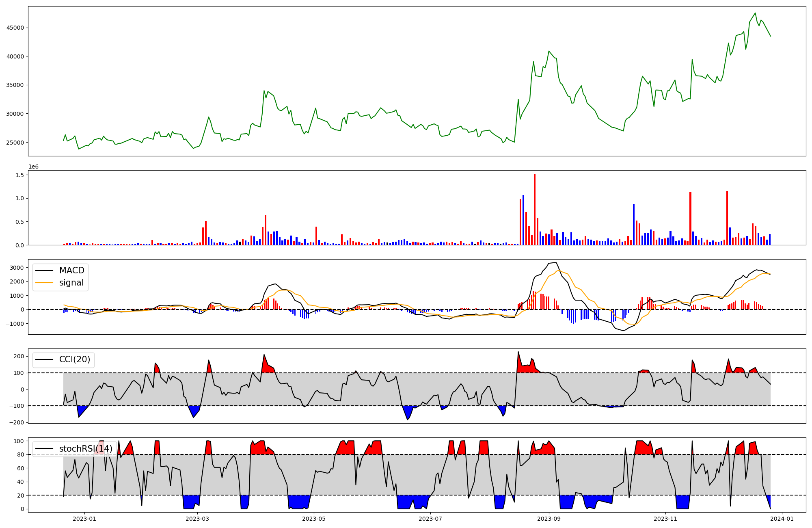This screenshot has width=812, height=528.
Task: Click the MACD legend entry
Action: point(71,270)
